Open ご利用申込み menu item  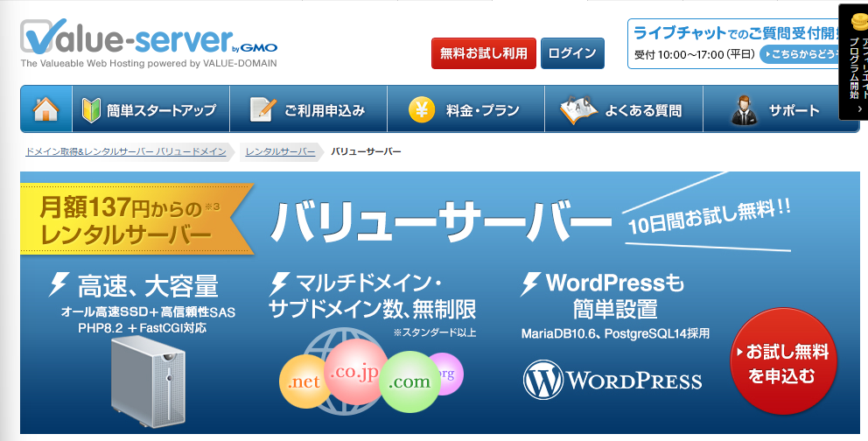(308, 109)
